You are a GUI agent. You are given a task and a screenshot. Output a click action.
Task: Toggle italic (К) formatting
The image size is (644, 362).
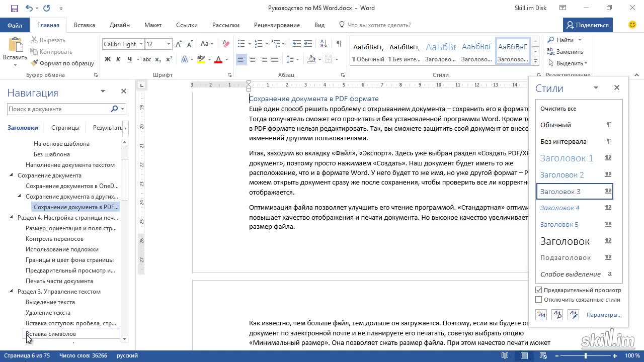(x=119, y=59)
